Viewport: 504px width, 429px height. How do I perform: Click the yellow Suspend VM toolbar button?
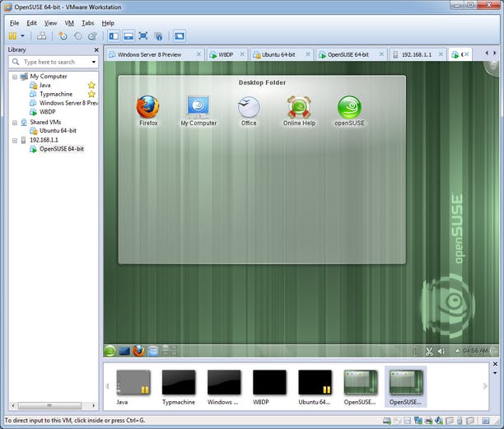point(12,36)
